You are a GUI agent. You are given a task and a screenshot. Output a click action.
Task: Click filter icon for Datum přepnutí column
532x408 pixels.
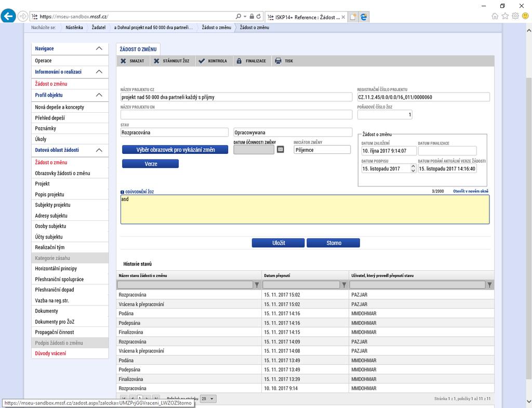coord(344,285)
